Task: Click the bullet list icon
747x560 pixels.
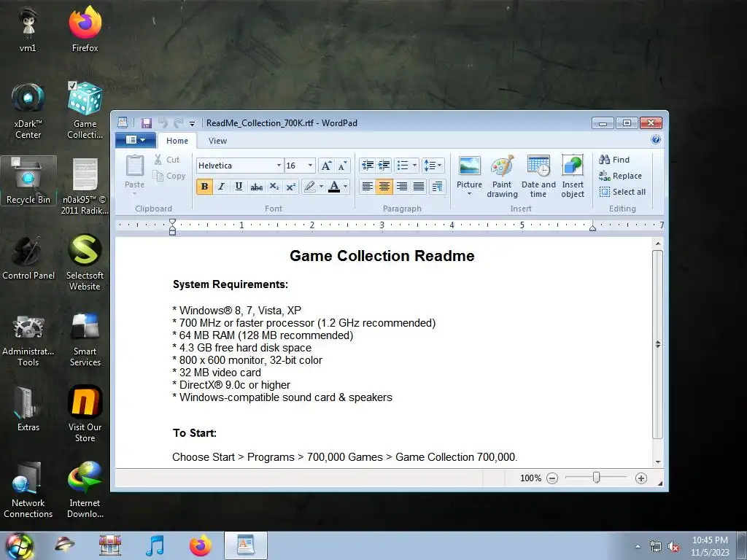Action: pos(403,166)
